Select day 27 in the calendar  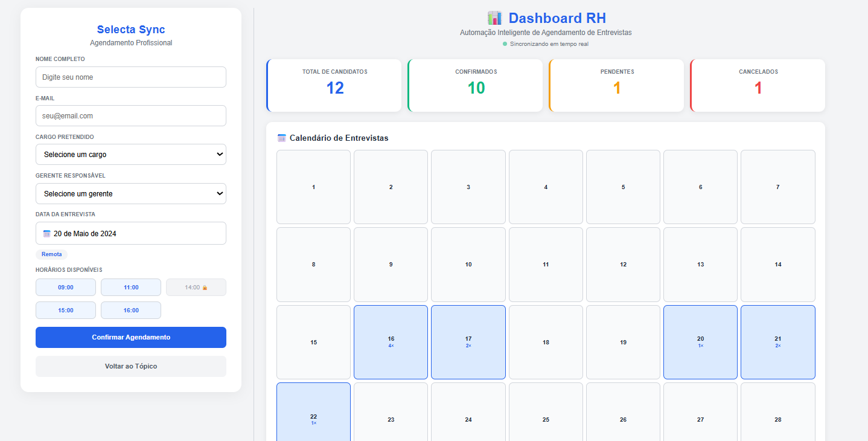[x=700, y=412]
